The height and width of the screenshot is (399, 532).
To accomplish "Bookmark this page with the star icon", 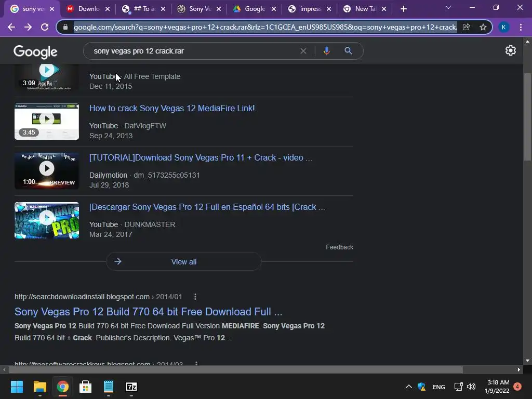I will 483,27.
